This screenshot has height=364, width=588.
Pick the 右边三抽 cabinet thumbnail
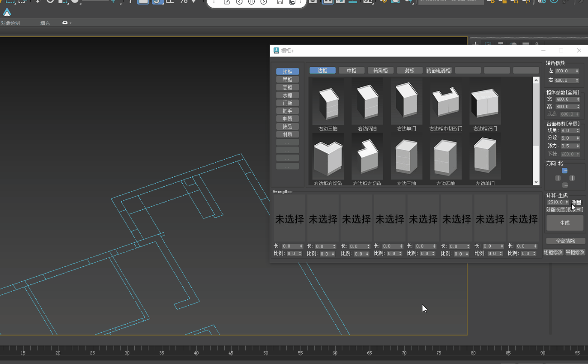(328, 102)
